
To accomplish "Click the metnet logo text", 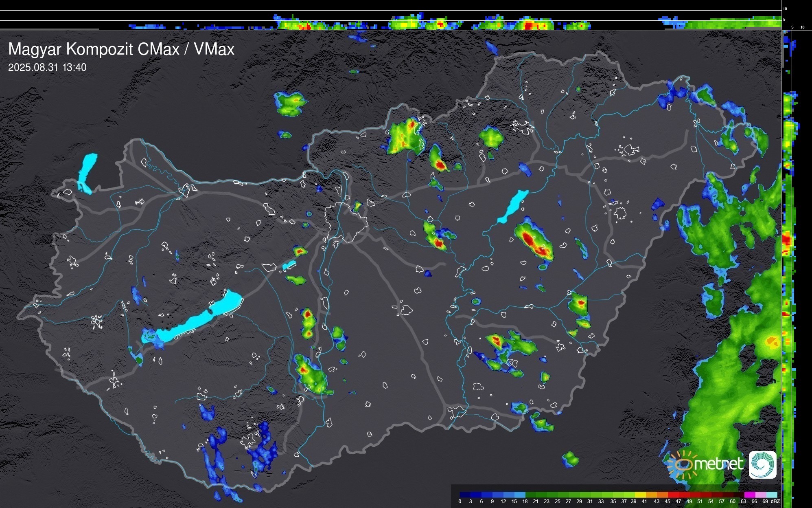I will (718, 464).
